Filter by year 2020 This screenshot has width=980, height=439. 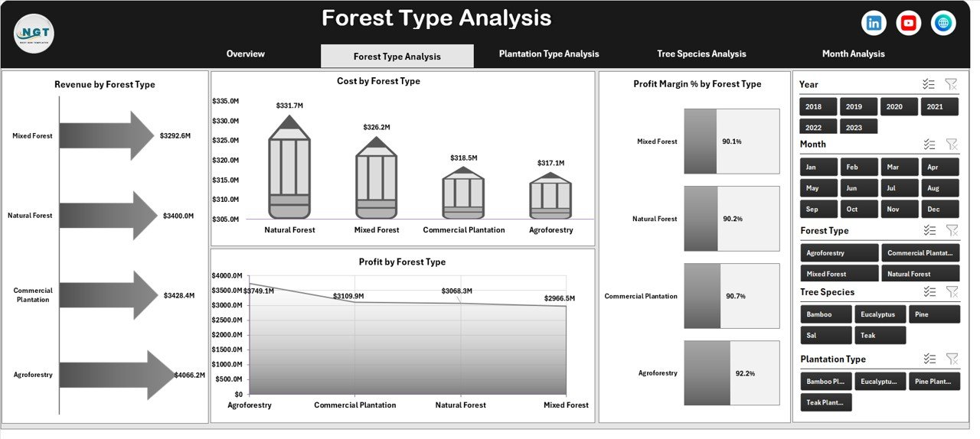900,107
